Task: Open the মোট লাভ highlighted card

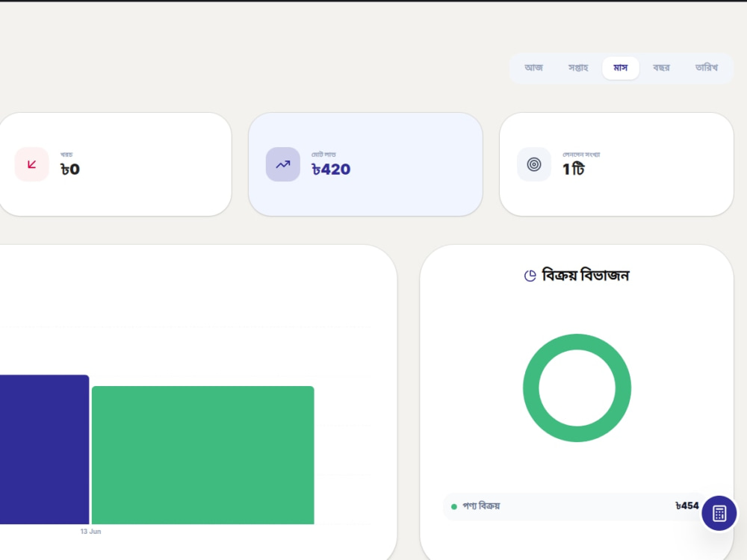Action: click(x=365, y=164)
